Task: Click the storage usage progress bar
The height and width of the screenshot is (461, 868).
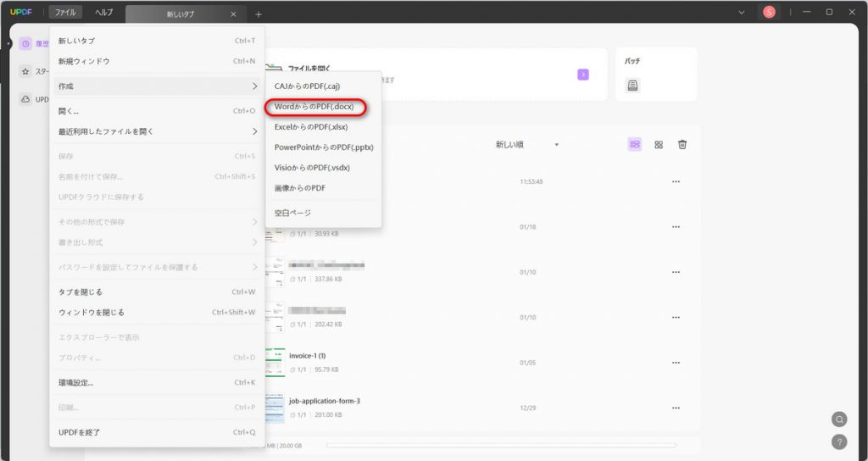Action: click(x=501, y=445)
